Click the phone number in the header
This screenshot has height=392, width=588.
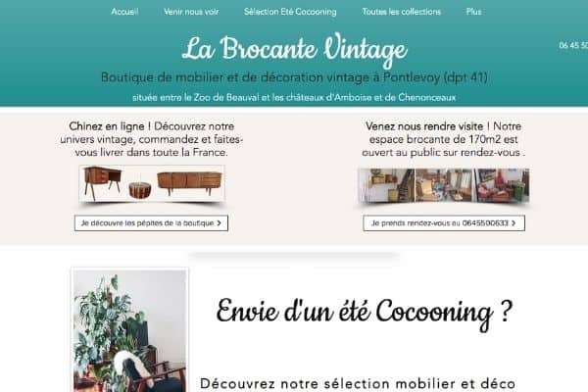click(573, 45)
